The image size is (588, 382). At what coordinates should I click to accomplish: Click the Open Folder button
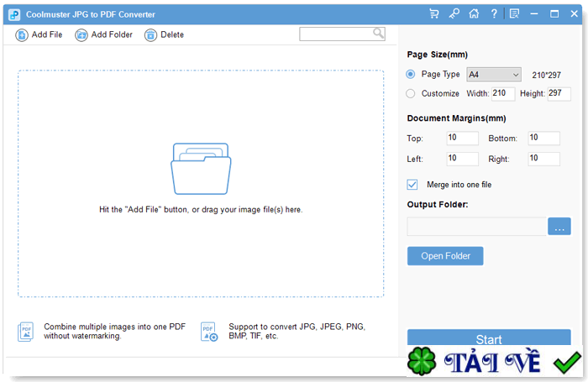445,256
